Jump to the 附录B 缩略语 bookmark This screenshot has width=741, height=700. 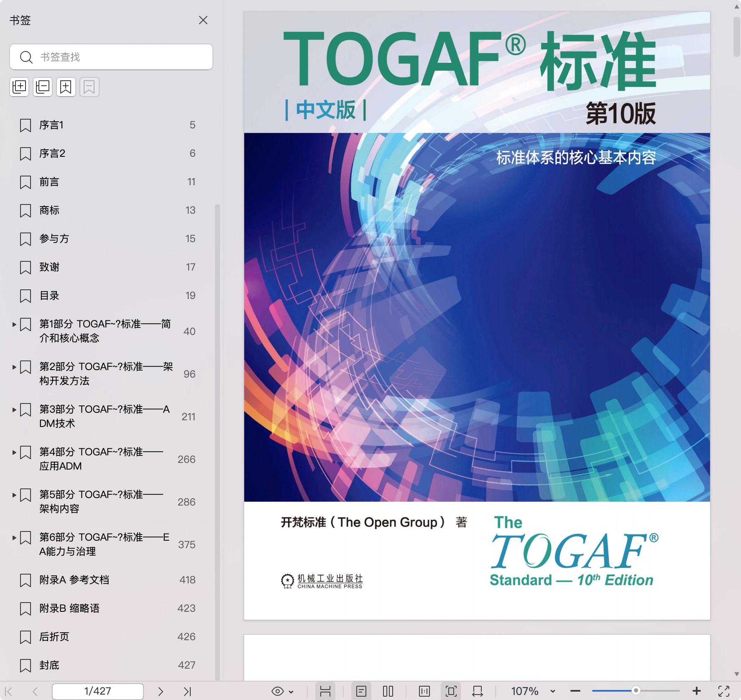point(69,608)
